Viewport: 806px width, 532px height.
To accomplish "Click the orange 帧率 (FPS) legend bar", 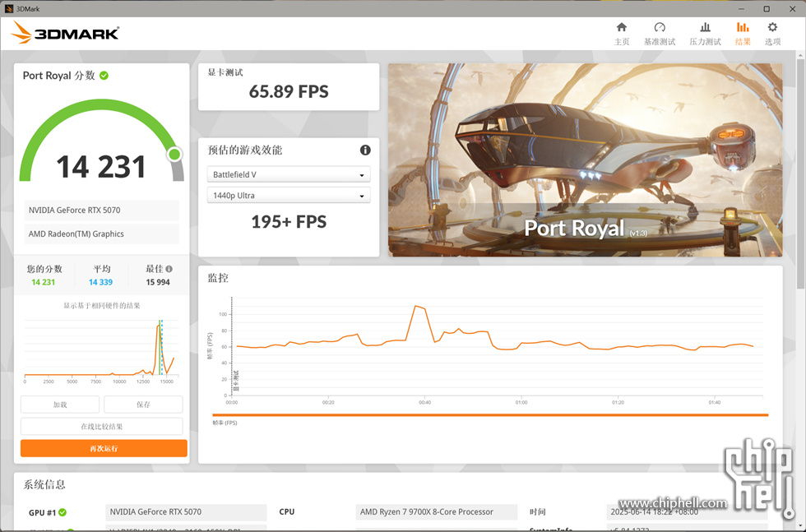I will coord(490,414).
